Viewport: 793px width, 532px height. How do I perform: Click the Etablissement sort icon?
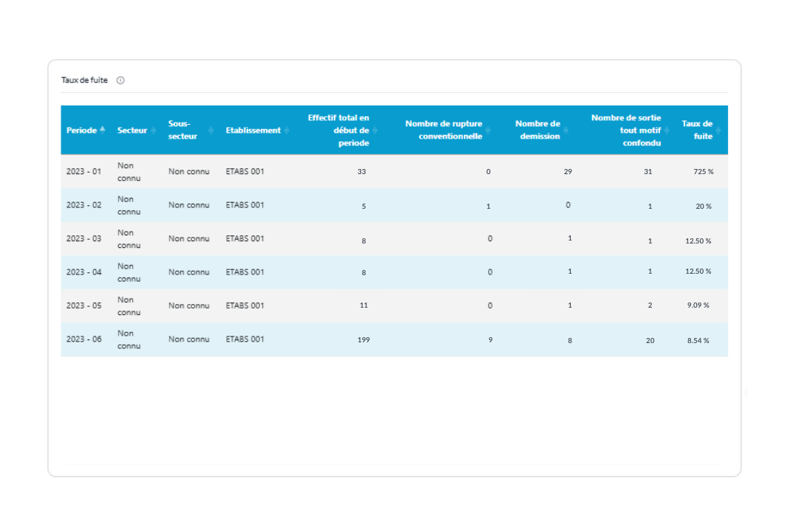tap(286, 130)
